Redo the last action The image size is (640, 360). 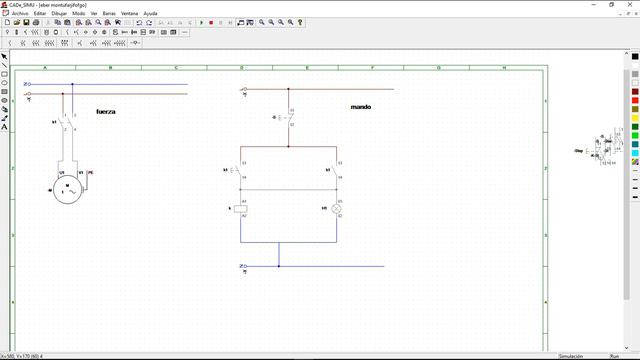[x=149, y=22]
